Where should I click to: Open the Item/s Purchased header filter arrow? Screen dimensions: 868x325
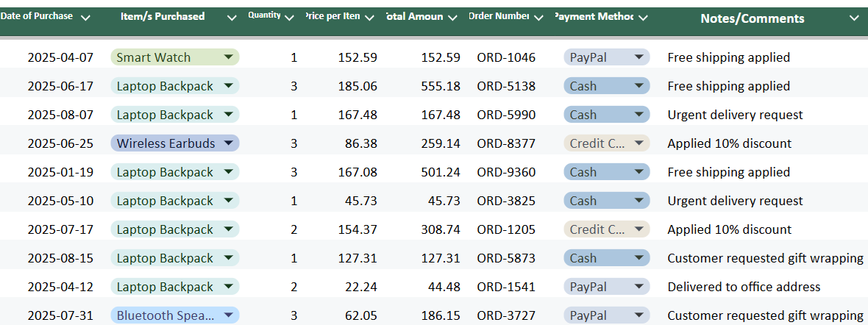[232, 18]
